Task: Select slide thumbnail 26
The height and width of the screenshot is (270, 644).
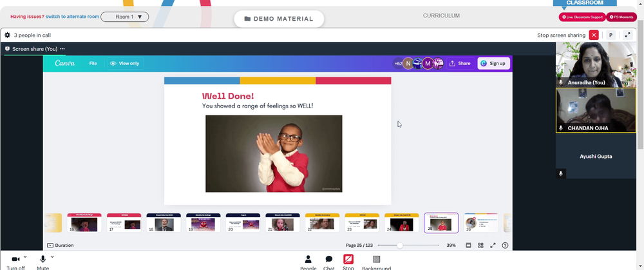Action: click(x=481, y=223)
